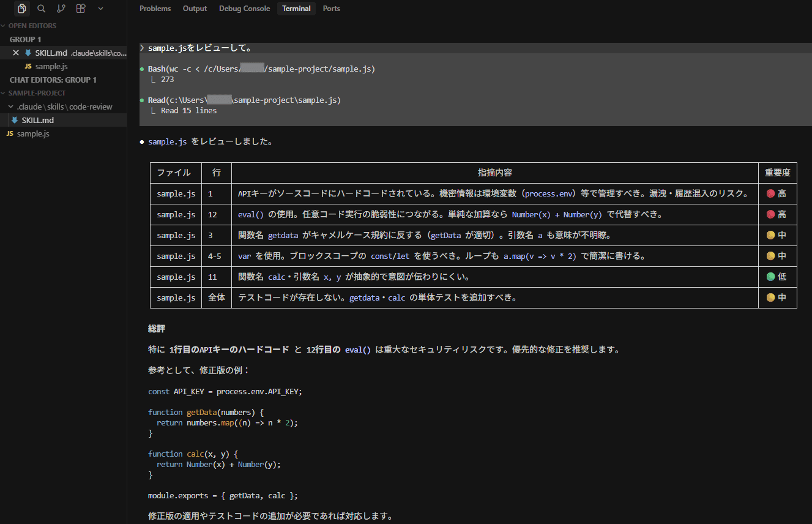This screenshot has height=524, width=812.
Task: Click the '指摘内容' table header
Action: [x=494, y=173]
